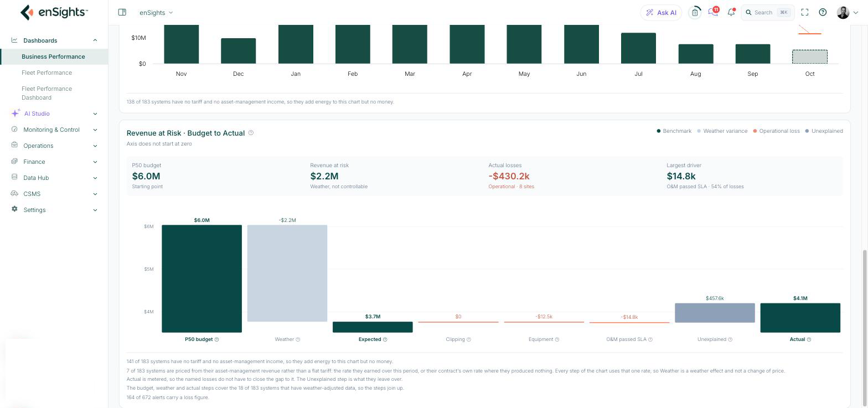Click the enSights logo
868x408 pixels.
tap(54, 12)
